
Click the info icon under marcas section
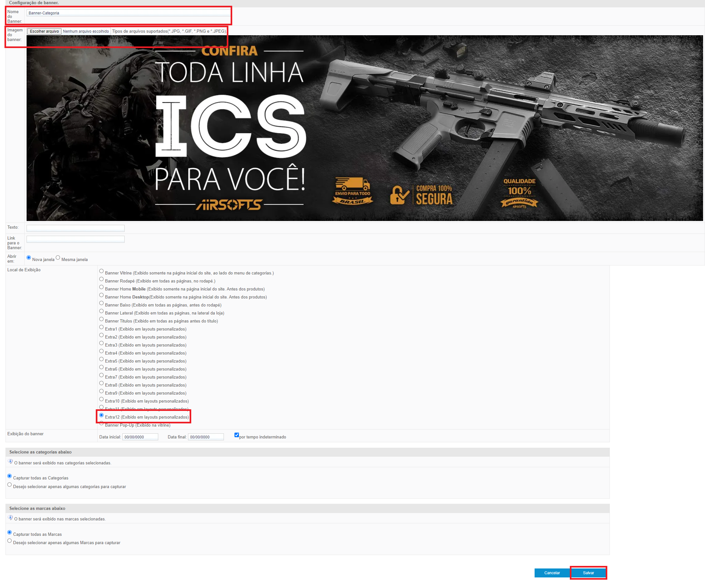coord(10,518)
